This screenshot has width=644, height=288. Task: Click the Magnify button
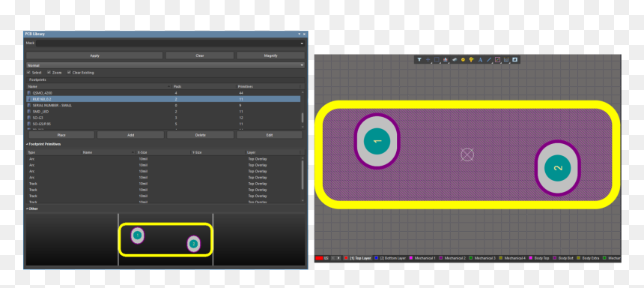pos(270,55)
